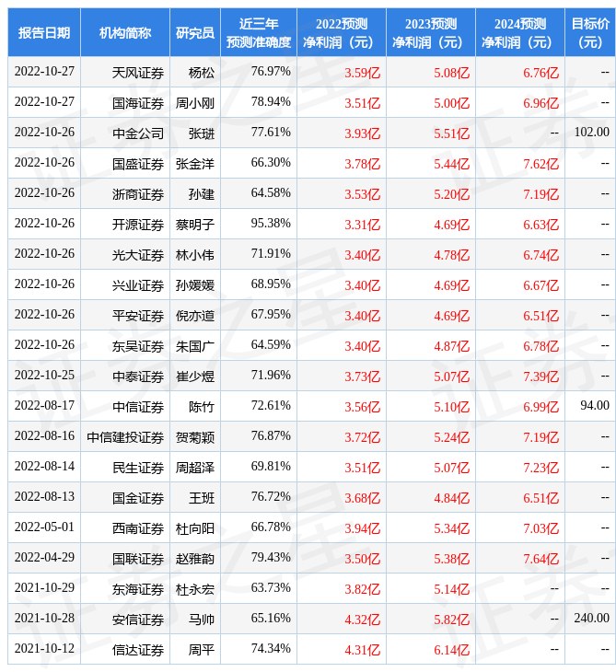The image size is (616, 672).
Task: Select analyst name 张琎
Action: pyautogui.click(x=202, y=133)
